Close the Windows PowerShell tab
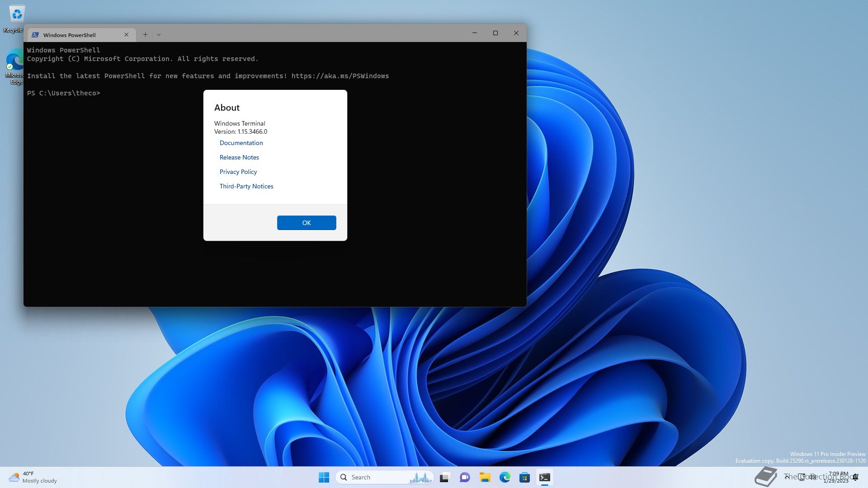 point(127,35)
